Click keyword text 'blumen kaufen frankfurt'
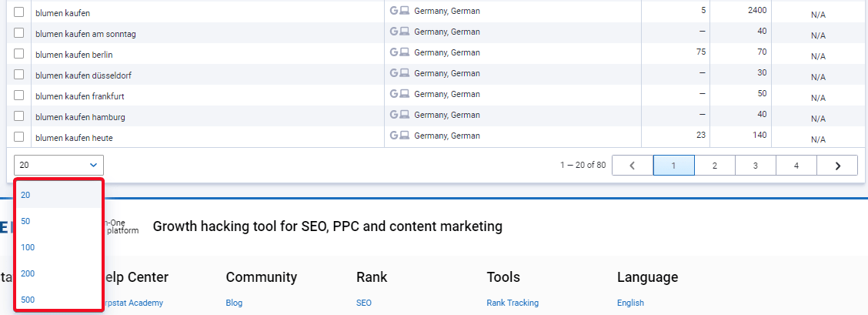868x315 pixels. tap(80, 96)
